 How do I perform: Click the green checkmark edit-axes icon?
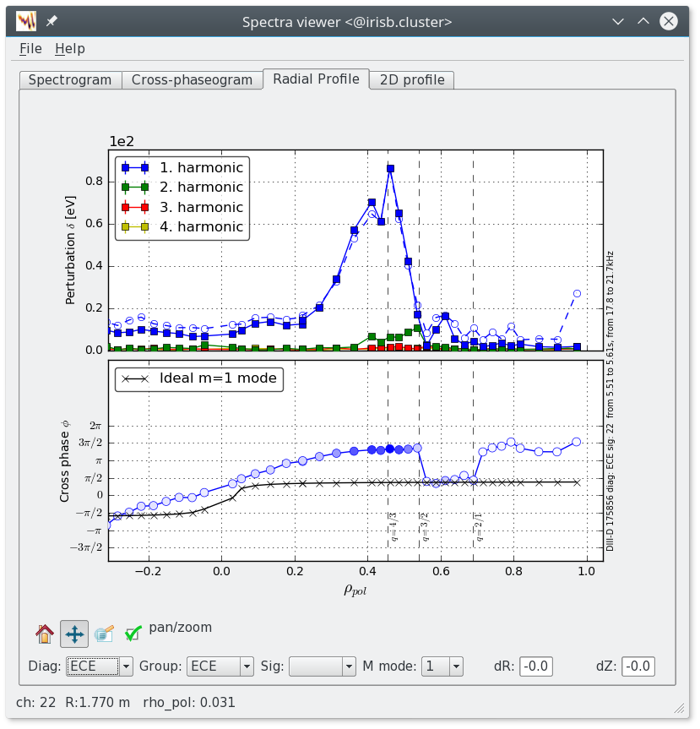[133, 634]
